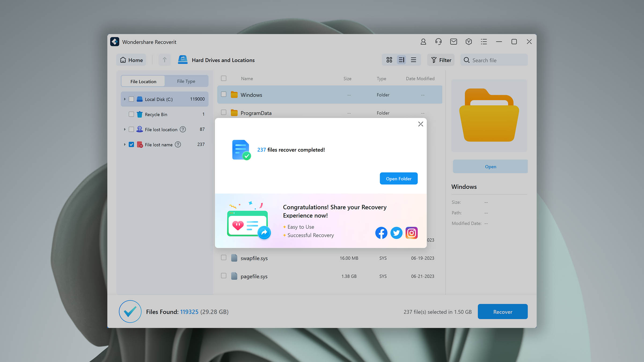The image size is (644, 362).
Task: Uncheck the File lost name checkbox
Action: tap(131, 144)
